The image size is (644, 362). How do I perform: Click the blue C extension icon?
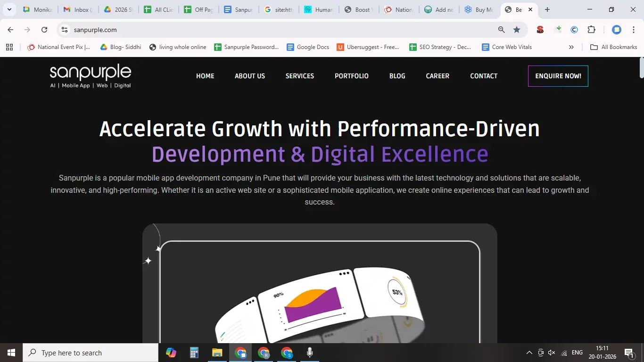coord(574,30)
